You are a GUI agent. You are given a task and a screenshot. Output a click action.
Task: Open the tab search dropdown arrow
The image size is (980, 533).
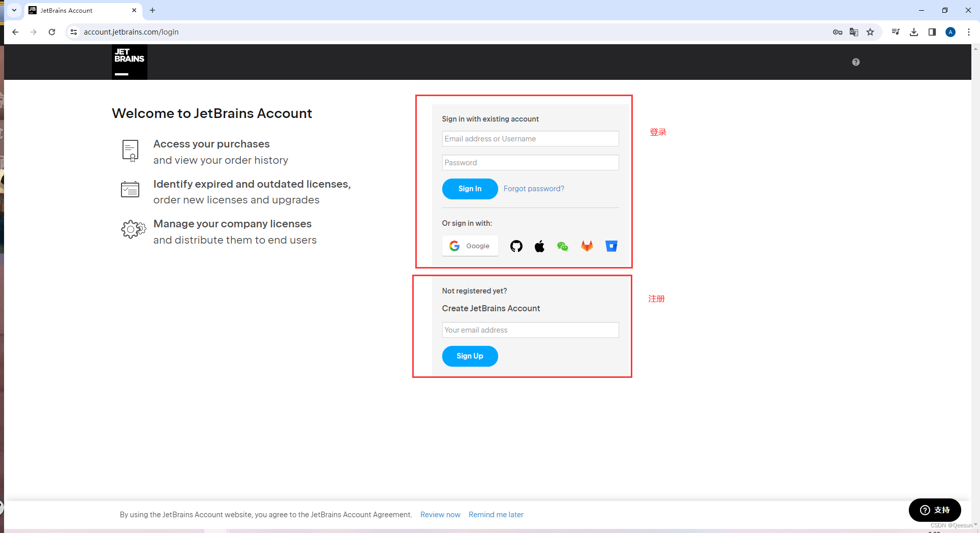(14, 10)
